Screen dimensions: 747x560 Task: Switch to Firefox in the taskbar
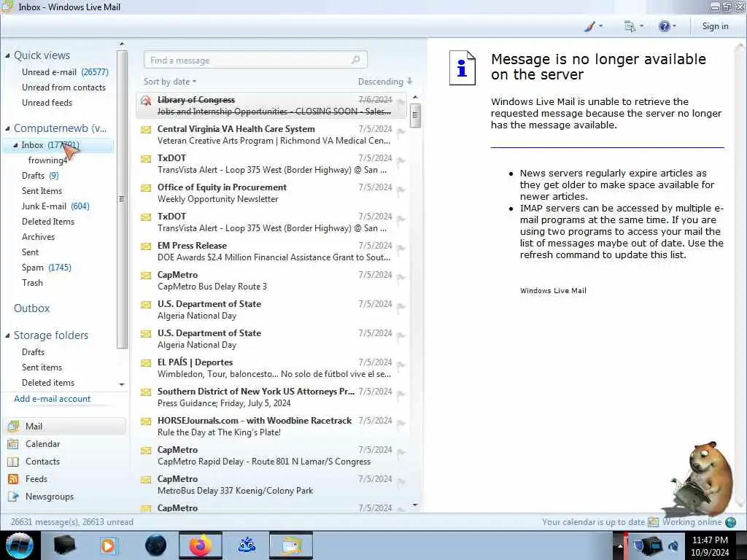[201, 545]
